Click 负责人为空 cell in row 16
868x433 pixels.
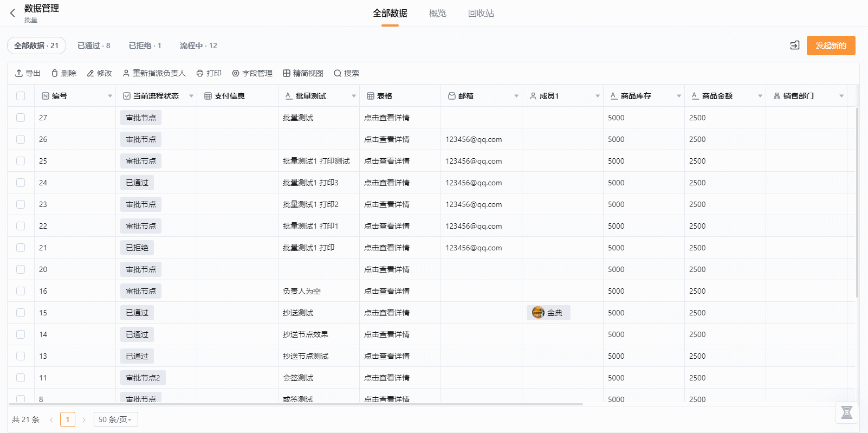302,291
